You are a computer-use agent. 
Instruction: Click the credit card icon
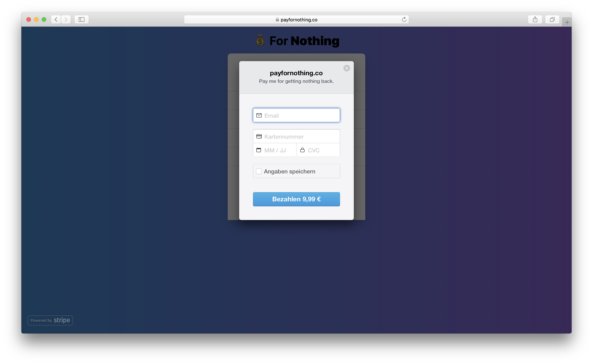click(x=259, y=137)
